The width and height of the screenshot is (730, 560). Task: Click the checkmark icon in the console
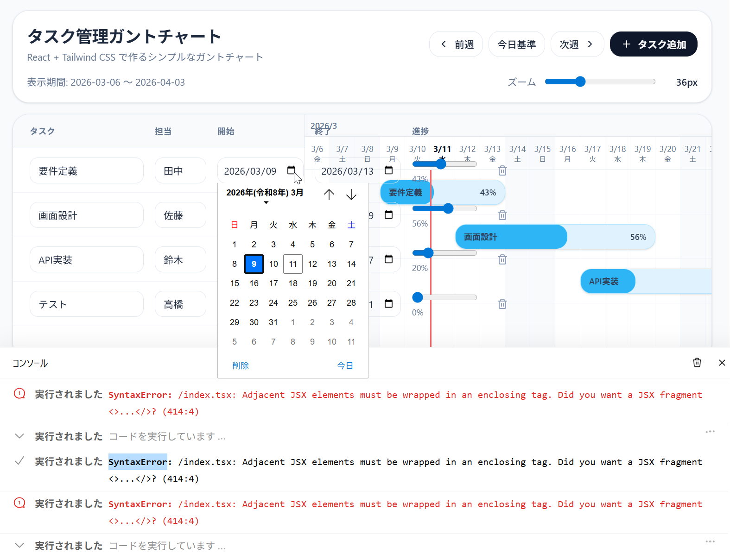pyautogui.click(x=19, y=461)
